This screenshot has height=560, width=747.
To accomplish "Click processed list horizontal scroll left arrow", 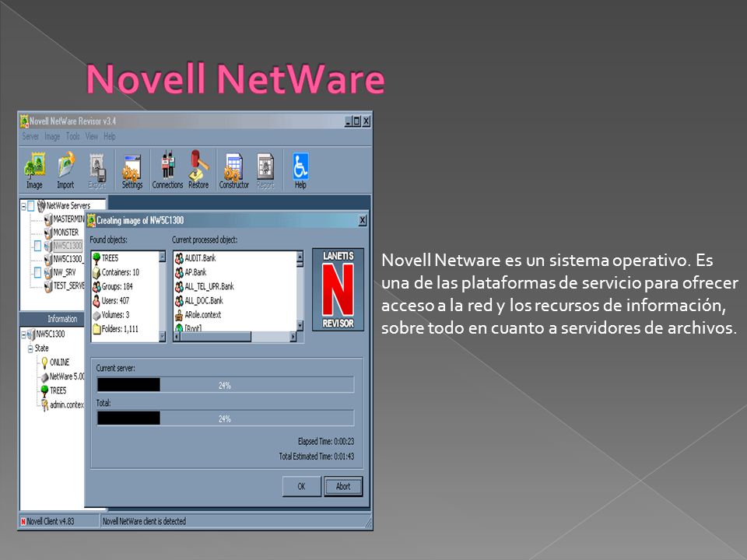I will [x=177, y=337].
